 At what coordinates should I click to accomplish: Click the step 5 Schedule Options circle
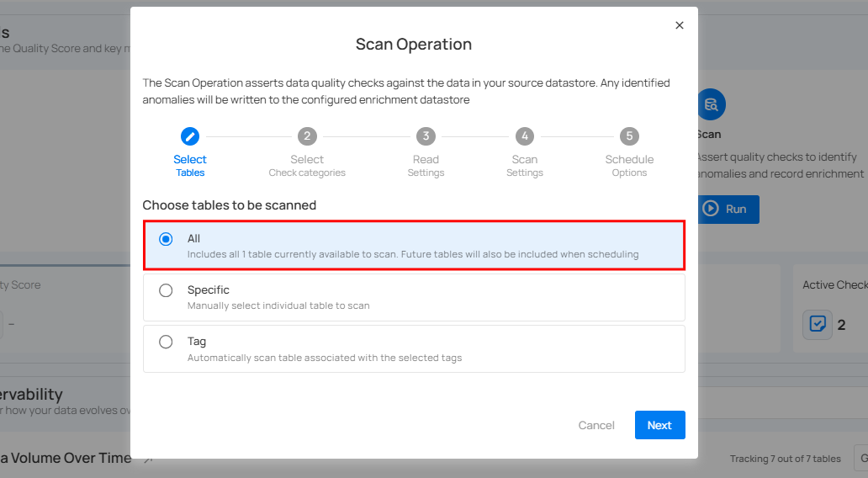(x=629, y=136)
